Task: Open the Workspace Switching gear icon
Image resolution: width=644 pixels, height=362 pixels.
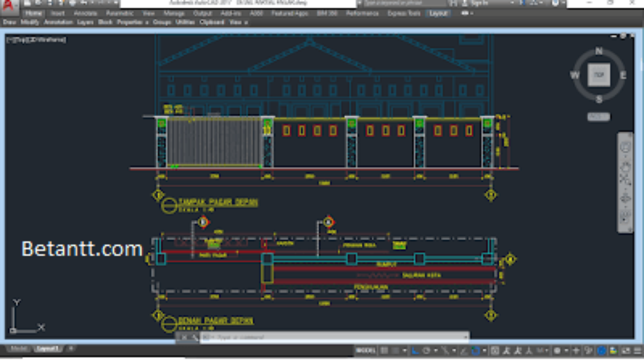Action: tap(558, 351)
